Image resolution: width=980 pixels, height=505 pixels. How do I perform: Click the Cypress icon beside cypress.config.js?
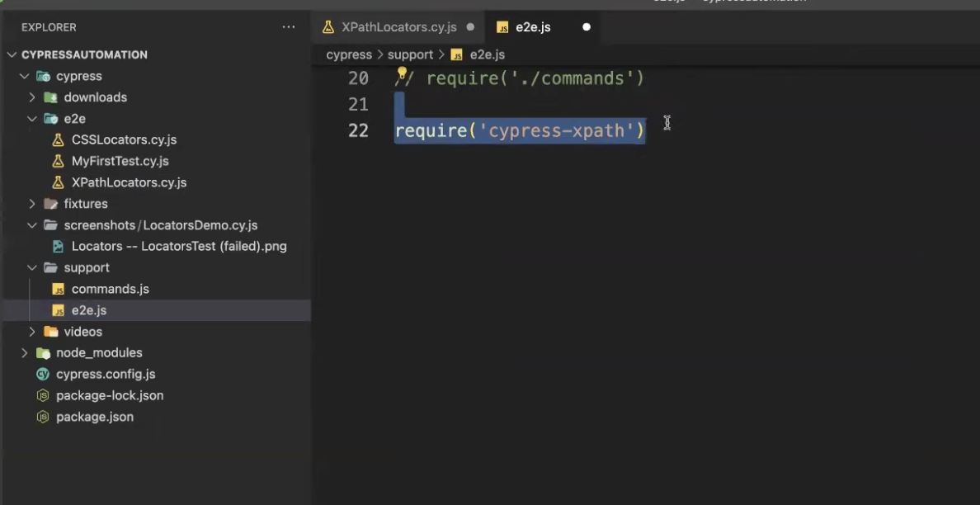point(43,375)
